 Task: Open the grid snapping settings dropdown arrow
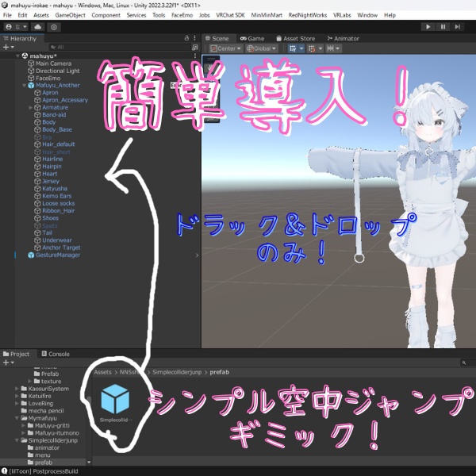(x=301, y=48)
